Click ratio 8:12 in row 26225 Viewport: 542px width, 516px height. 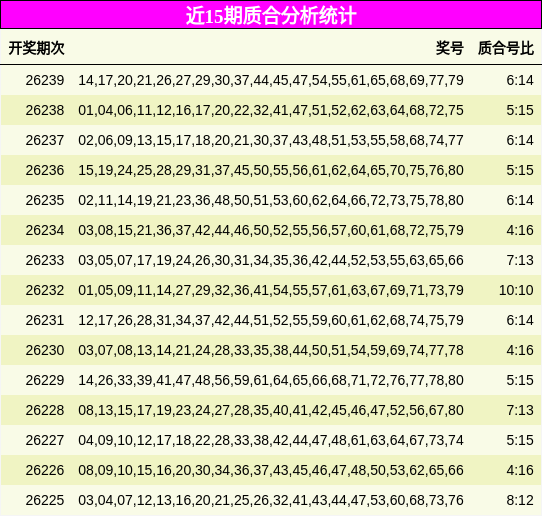point(520,500)
